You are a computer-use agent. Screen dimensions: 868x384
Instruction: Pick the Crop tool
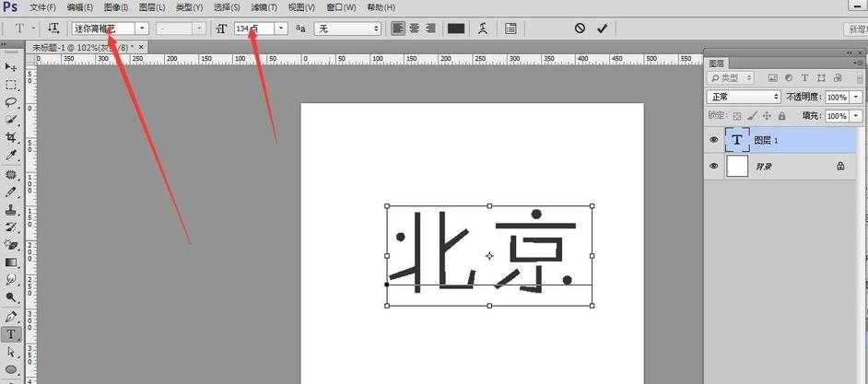11,137
